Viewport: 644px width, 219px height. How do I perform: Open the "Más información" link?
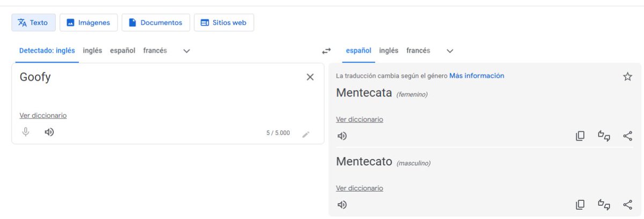pos(477,75)
